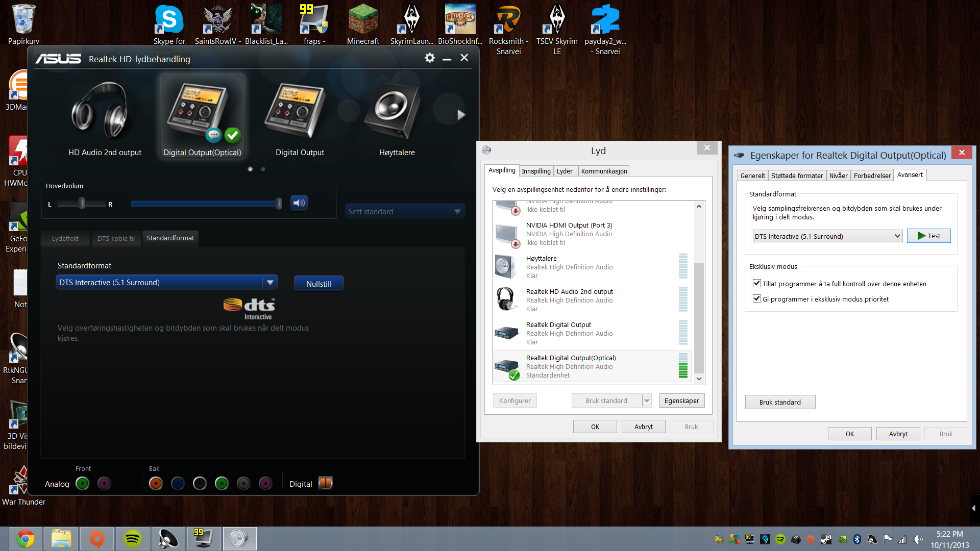This screenshot has height=551, width=980.
Task: Open Spotify from the taskbar
Action: 133,539
